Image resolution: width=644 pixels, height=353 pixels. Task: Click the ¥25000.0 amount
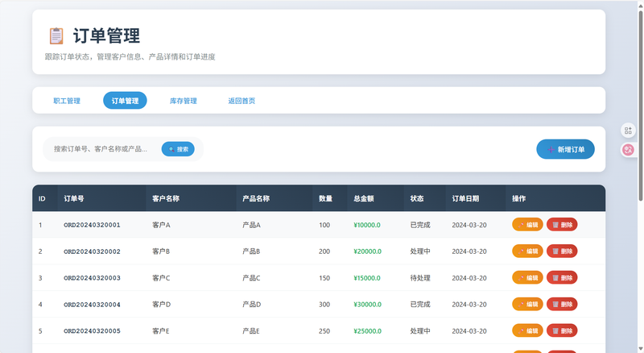tap(367, 331)
